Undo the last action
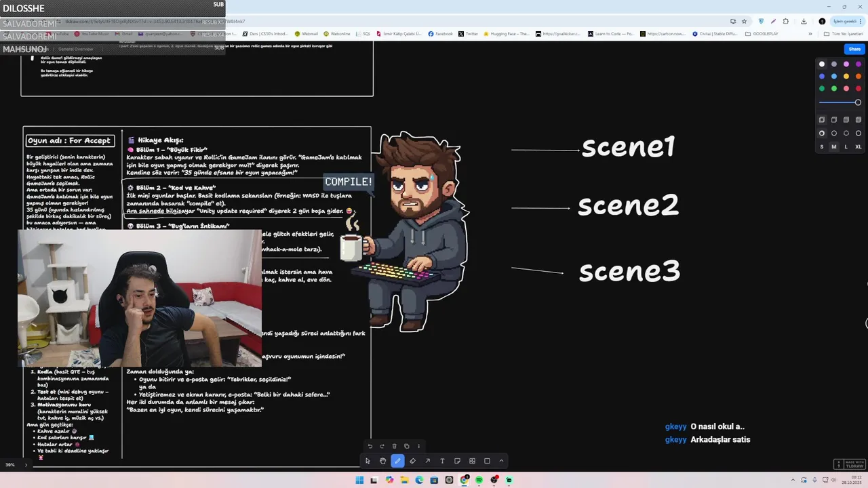This screenshot has width=868, height=488. [370, 446]
